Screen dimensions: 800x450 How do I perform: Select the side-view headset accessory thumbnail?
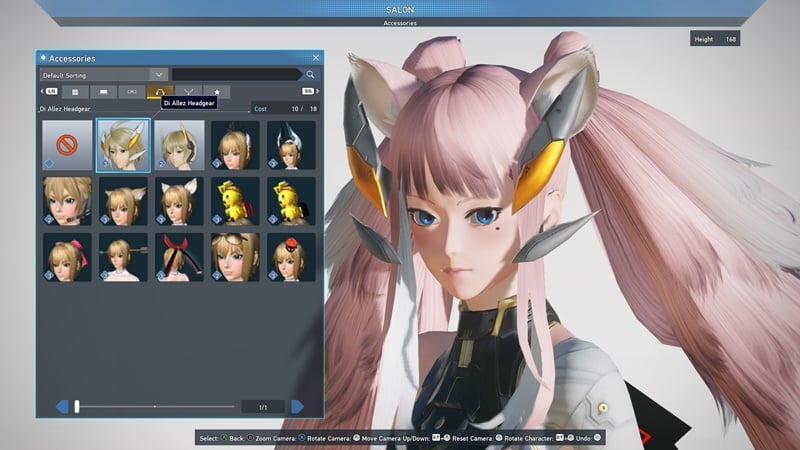[x=180, y=145]
